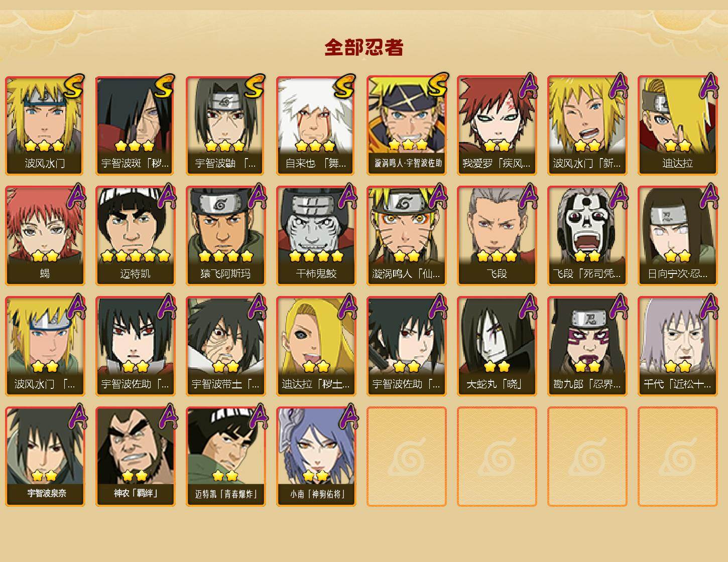Click the 漩涡鸣人·宇智波佐助 card
728x562 pixels.
click(x=407, y=125)
